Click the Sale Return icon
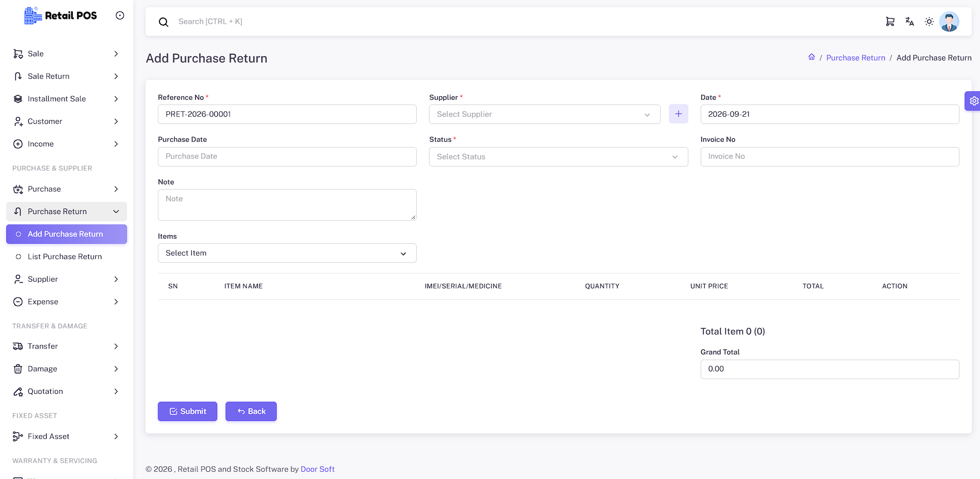This screenshot has height=479, width=980. 18,76
